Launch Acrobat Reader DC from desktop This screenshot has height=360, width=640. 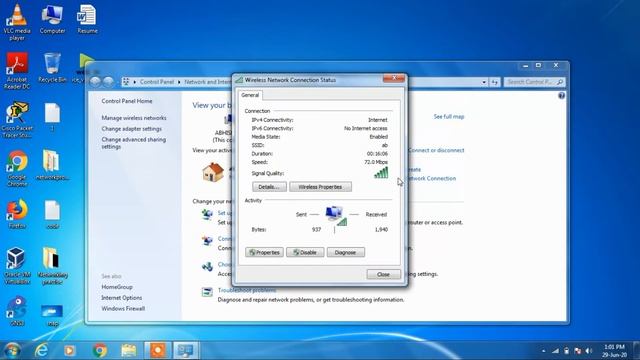click(x=17, y=70)
